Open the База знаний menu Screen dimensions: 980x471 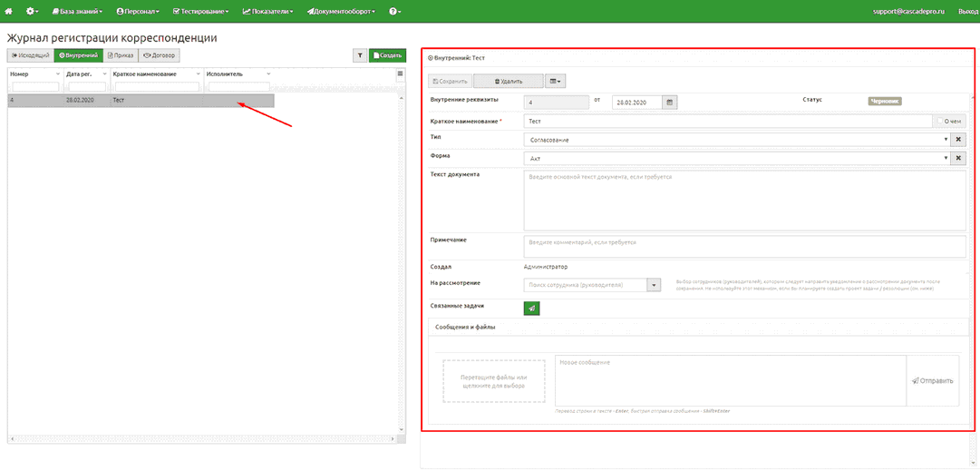[x=77, y=11]
